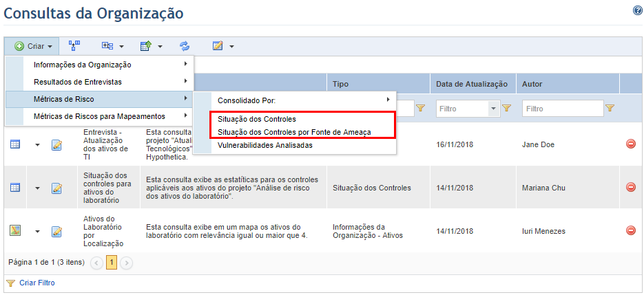Open table view icon for Situação dos controles row
Viewport: 644px width, 295px height.
[x=14, y=188]
